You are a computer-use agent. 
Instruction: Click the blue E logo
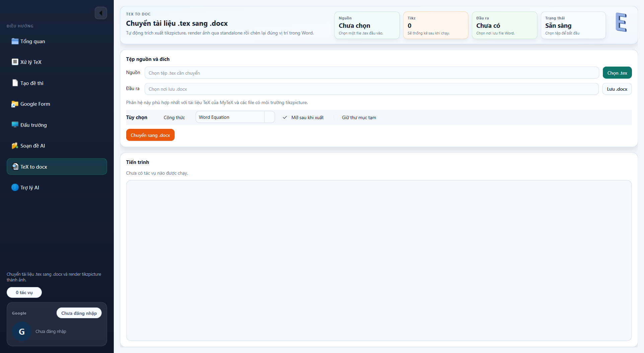click(x=621, y=22)
